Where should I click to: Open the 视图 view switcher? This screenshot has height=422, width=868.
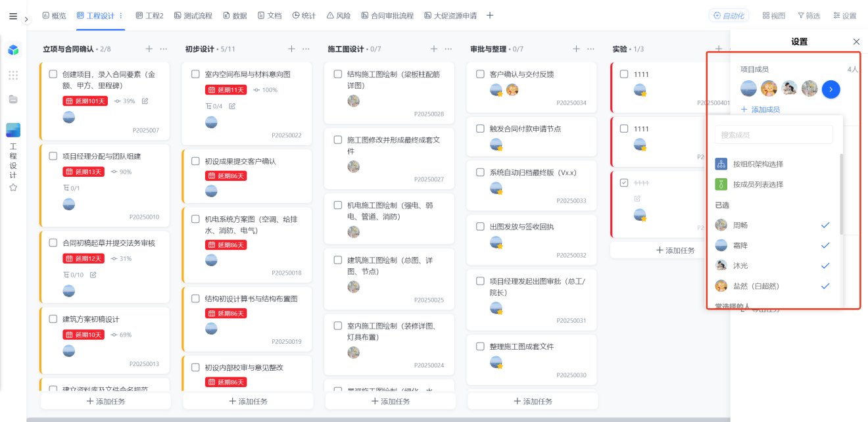click(774, 16)
